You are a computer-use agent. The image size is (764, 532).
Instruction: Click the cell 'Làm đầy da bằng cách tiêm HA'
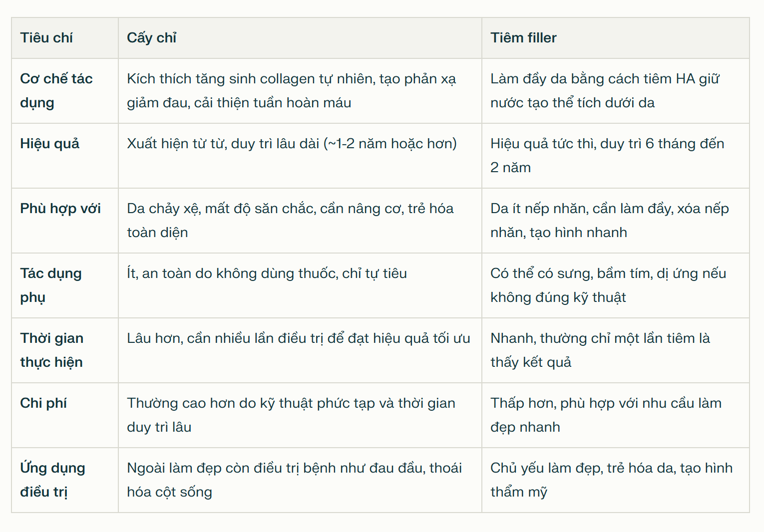pyautogui.click(x=605, y=90)
